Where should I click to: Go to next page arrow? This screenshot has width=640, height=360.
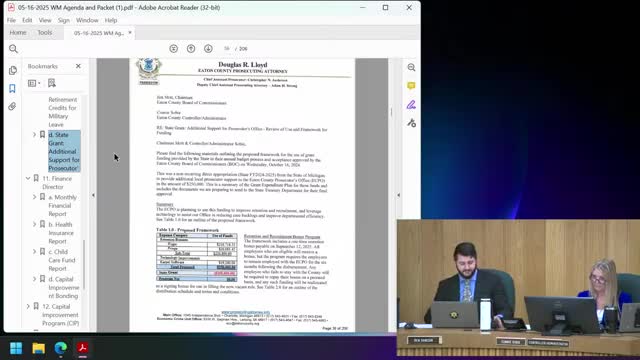pyautogui.click(x=208, y=49)
